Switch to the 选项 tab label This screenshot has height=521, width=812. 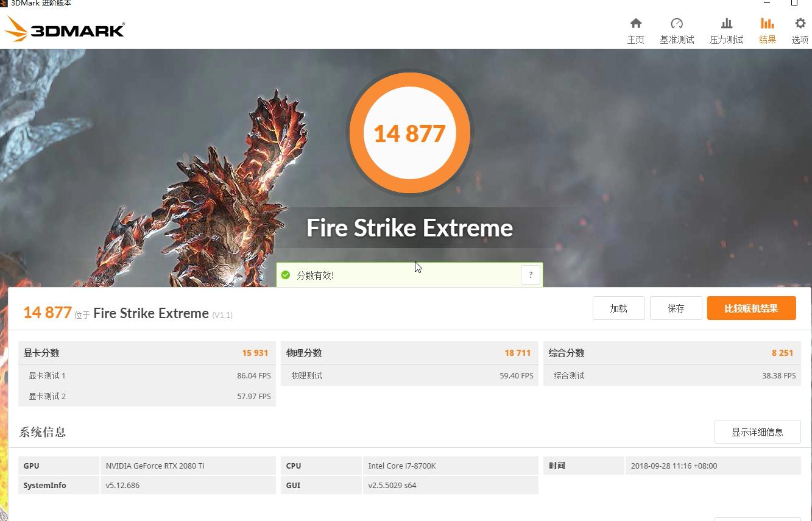click(x=800, y=40)
